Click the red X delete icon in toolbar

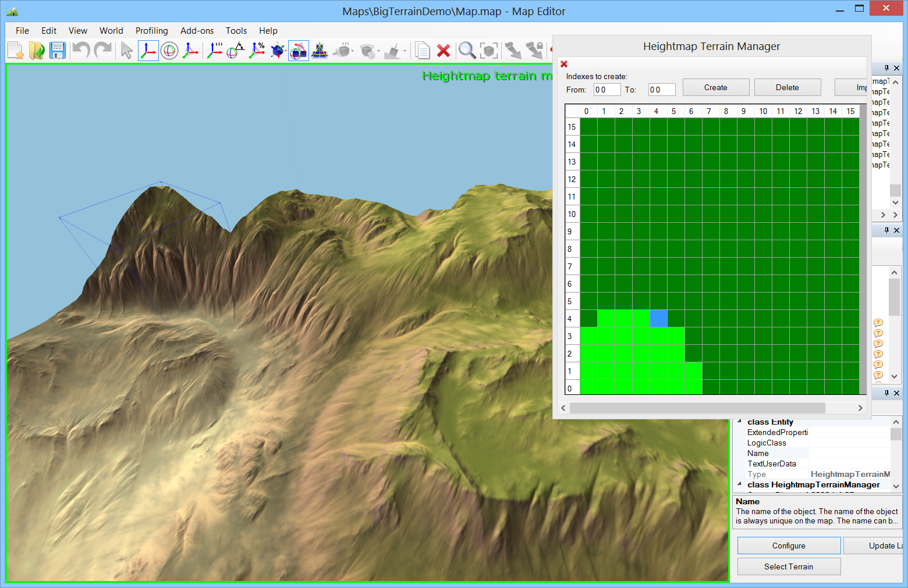(x=444, y=51)
